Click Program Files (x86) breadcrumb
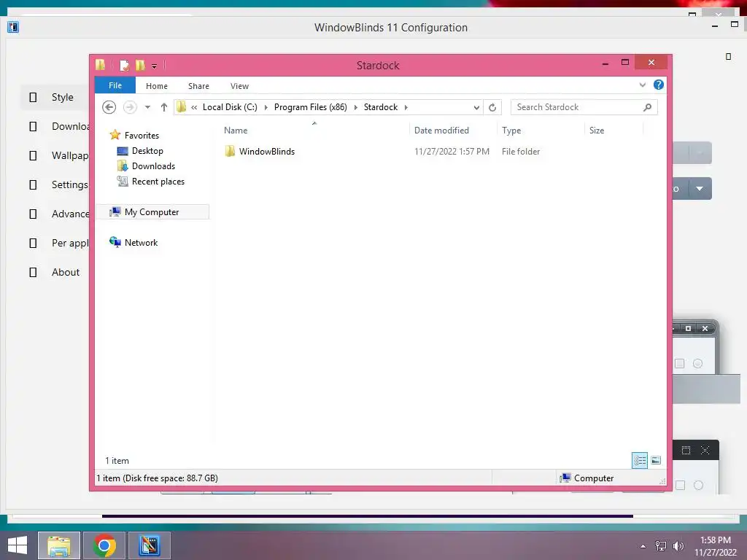Viewport: 747px width, 560px height. click(310, 107)
